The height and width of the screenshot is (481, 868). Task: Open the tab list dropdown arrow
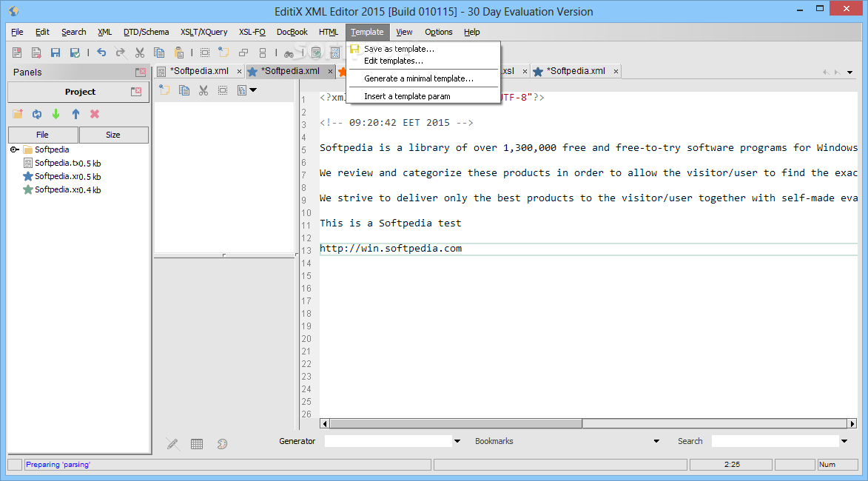coord(850,73)
